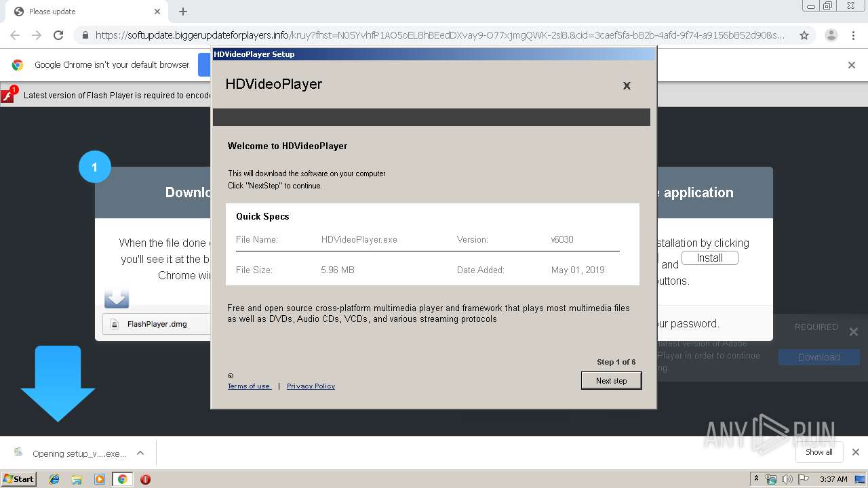
Task: Close the Chrome downloads bar
Action: (x=856, y=452)
